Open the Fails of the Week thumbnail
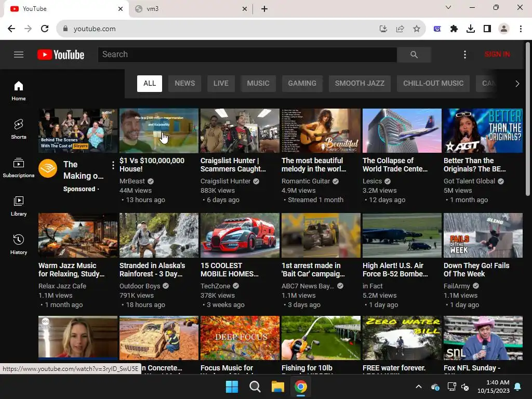 (x=483, y=235)
